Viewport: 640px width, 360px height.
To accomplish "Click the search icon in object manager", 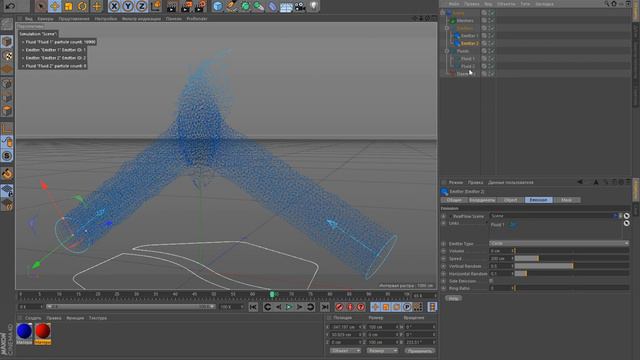I will (x=607, y=4).
